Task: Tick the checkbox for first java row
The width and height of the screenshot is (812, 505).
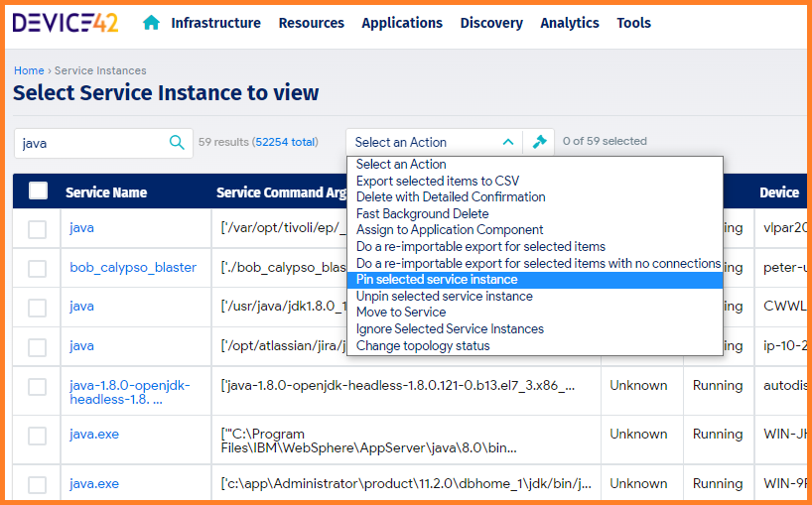Action: 38,229
